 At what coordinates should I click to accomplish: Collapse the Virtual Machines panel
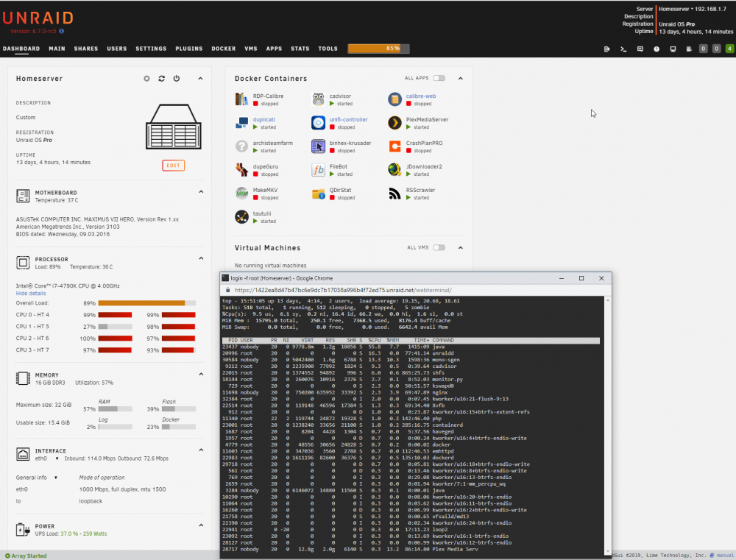point(461,248)
